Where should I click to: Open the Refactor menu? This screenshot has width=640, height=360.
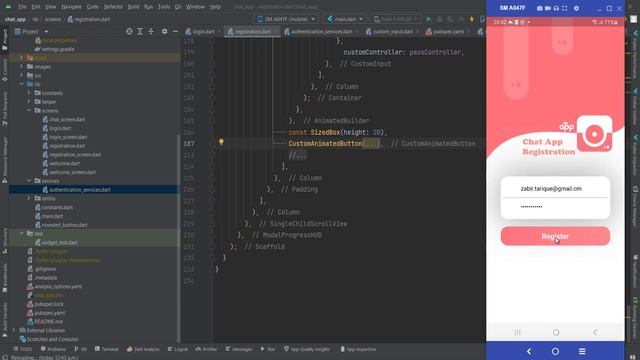click(x=113, y=7)
